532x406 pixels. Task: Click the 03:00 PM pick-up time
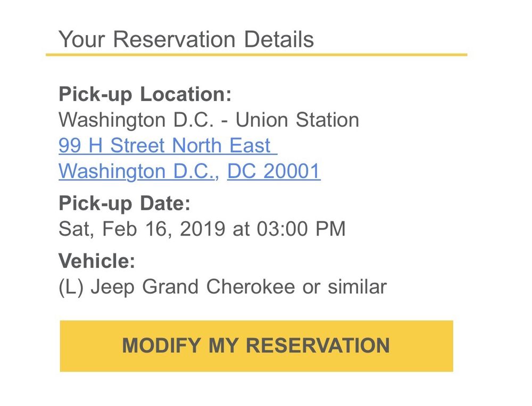tap(301, 229)
